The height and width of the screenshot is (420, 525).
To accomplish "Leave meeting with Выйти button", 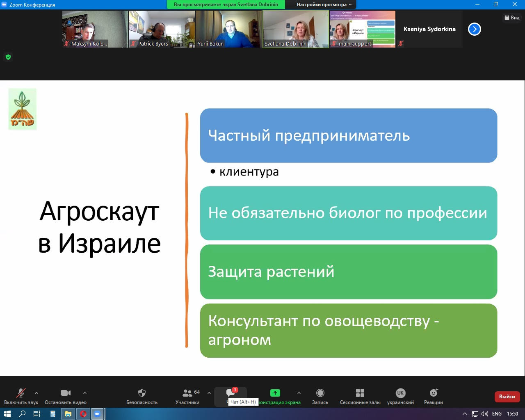I will point(507,397).
